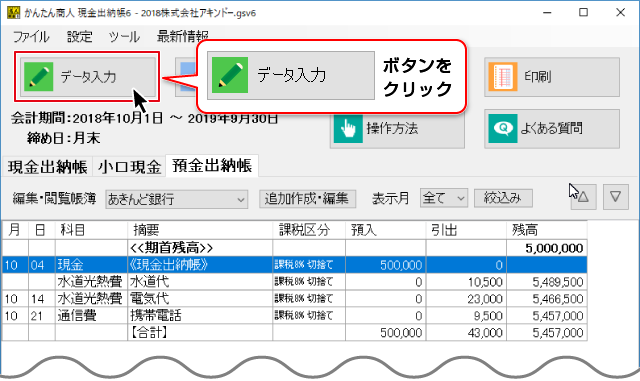
Task: Switch to the 小口現金 tab
Action: point(129,167)
